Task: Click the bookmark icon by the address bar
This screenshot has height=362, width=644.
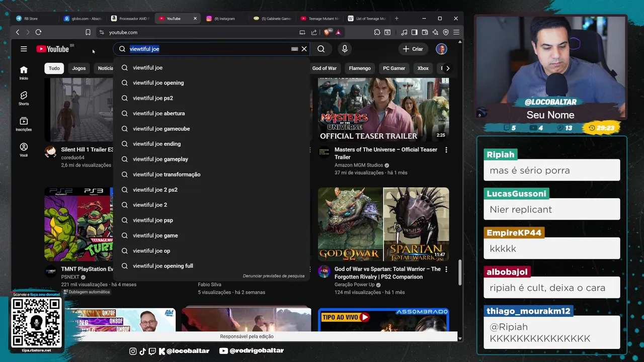Action: pyautogui.click(x=88, y=32)
